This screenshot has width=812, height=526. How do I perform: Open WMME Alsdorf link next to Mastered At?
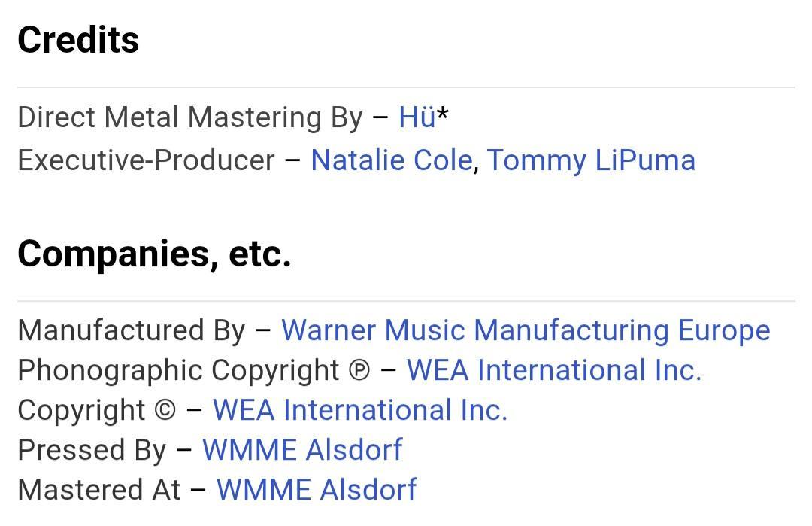tap(316, 490)
